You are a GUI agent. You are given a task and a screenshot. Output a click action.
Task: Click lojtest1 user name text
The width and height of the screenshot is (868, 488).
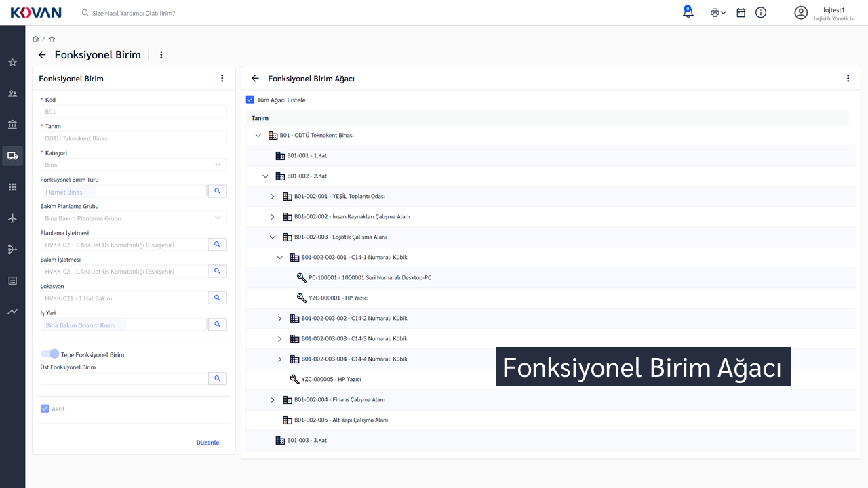pyautogui.click(x=834, y=9)
